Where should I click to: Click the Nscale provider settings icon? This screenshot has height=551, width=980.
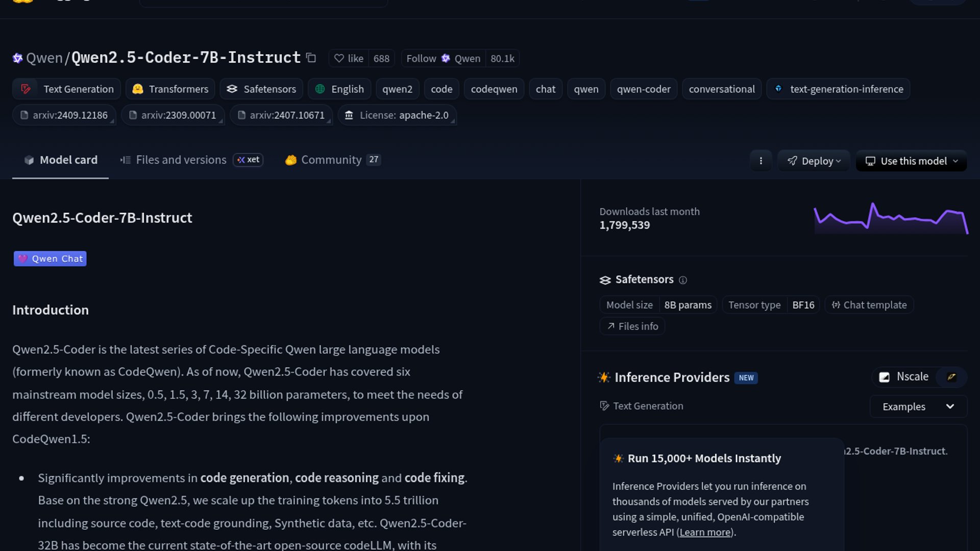(x=951, y=377)
